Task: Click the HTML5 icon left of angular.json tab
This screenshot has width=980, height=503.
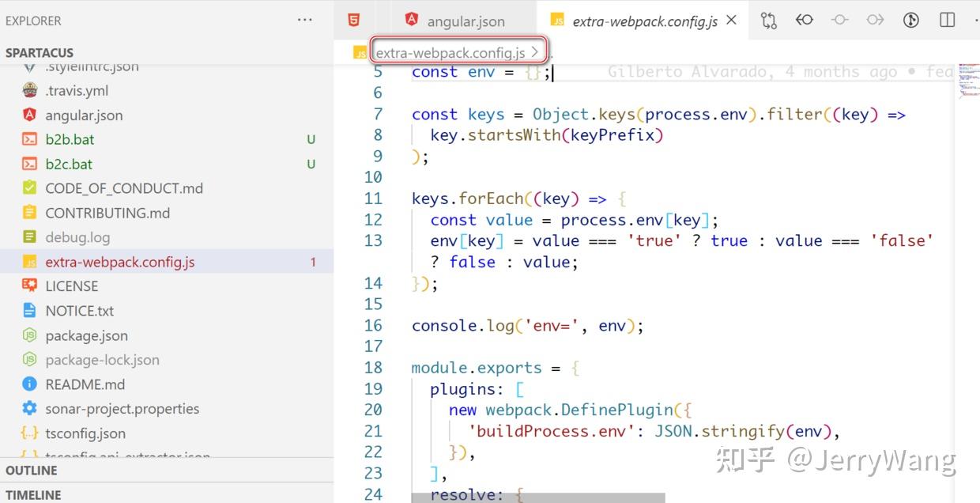Action: pos(353,19)
